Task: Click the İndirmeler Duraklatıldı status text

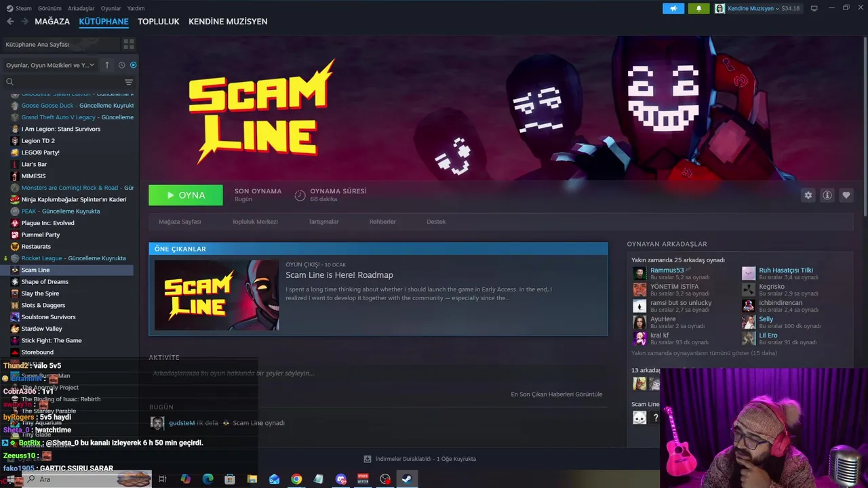Action: click(426, 459)
